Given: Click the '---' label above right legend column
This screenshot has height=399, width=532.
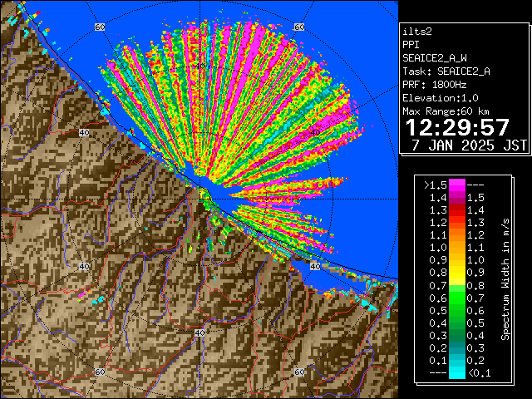Looking at the screenshot, I should coord(475,185).
